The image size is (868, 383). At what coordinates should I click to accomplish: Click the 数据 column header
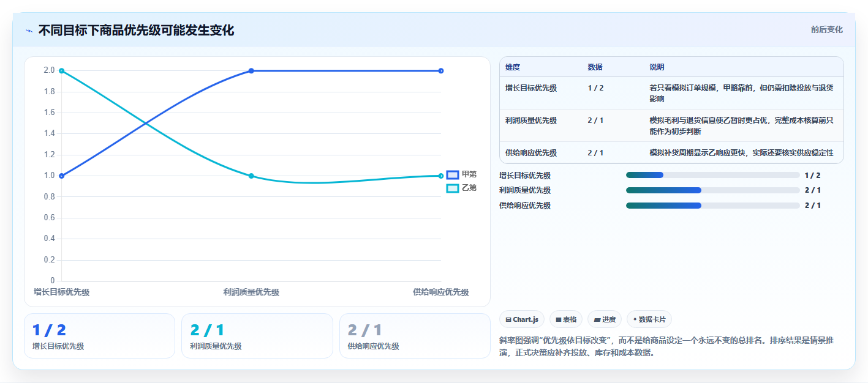pyautogui.click(x=595, y=67)
